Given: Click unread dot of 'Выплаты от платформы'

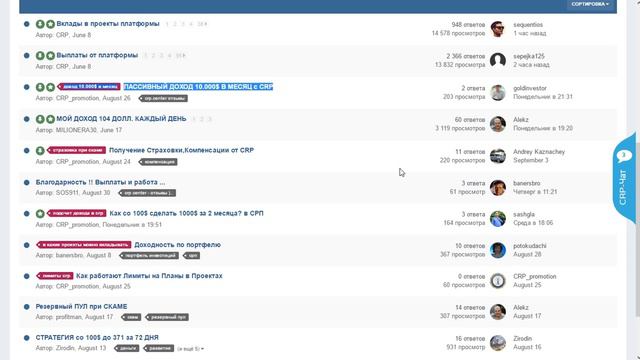Looking at the screenshot, I should tap(27, 56).
